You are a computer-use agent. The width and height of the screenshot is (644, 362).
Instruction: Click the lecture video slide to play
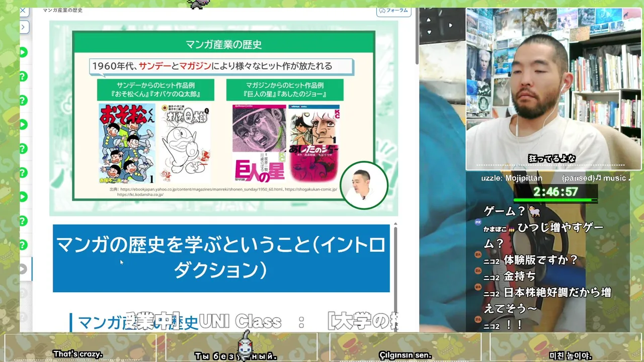point(223,118)
